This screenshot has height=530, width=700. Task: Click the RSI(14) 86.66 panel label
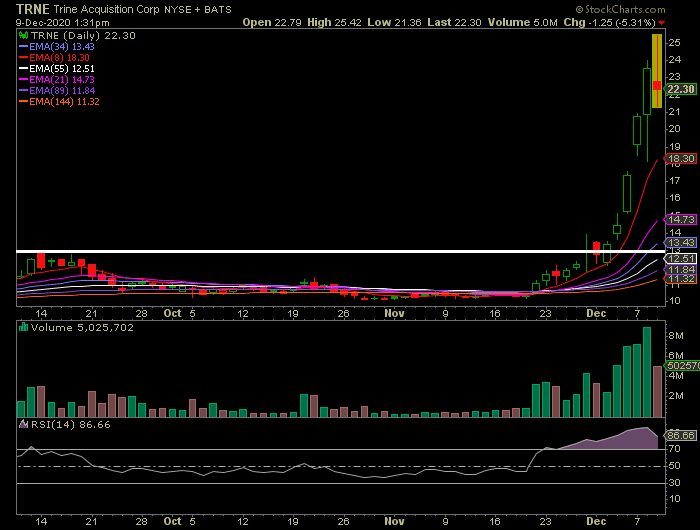[71, 424]
